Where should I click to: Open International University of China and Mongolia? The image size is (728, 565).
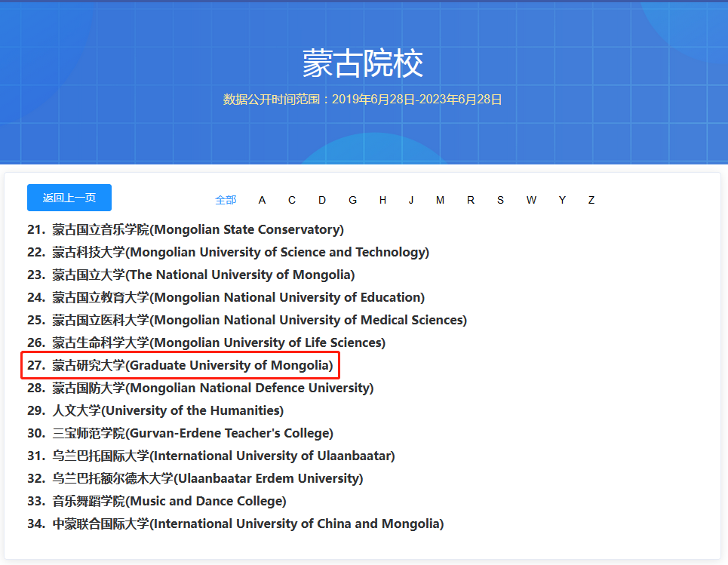pos(235,524)
